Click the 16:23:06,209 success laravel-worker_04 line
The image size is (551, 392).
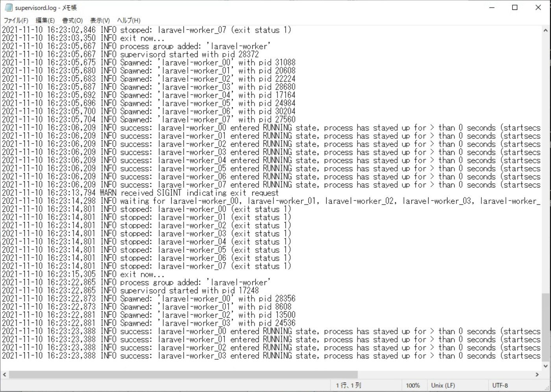271,160
